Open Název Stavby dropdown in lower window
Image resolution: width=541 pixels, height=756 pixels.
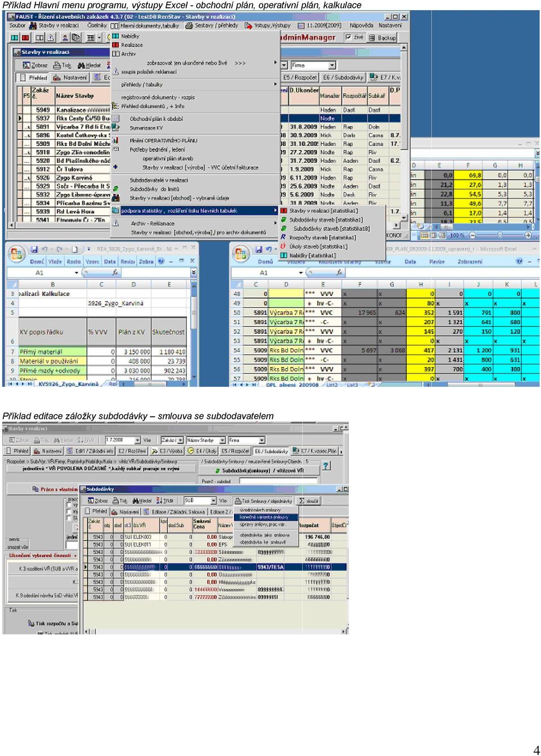coord(222,440)
